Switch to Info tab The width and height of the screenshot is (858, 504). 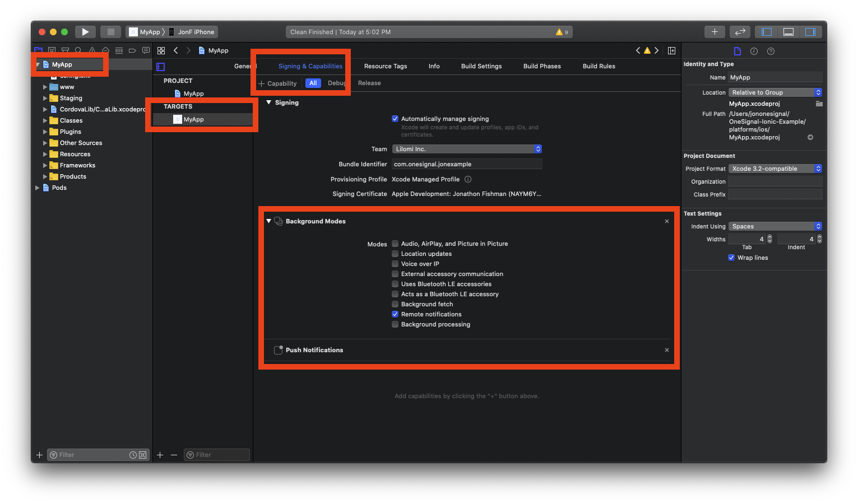434,66
